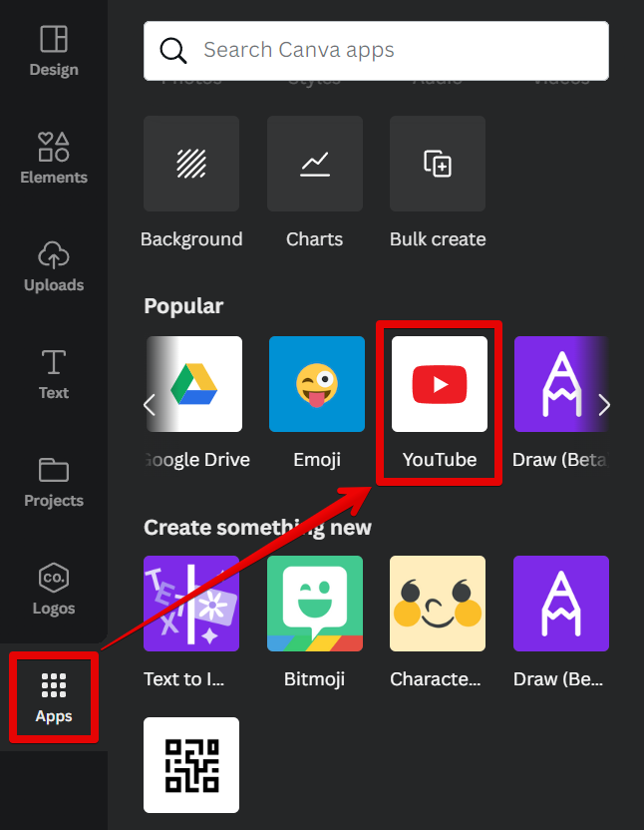Click the Emoji label text

317,460
